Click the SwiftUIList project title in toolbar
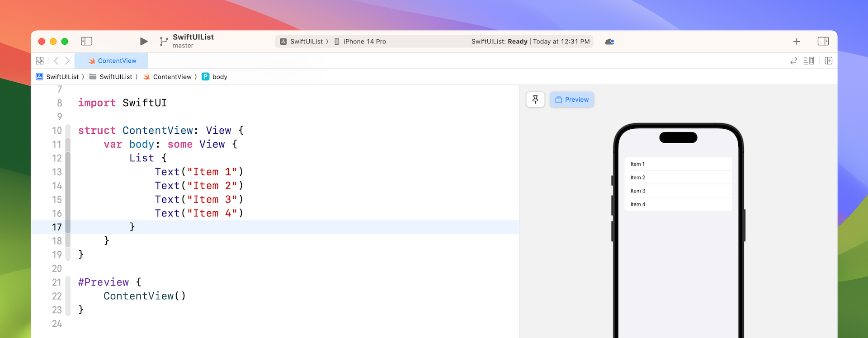 [193, 37]
